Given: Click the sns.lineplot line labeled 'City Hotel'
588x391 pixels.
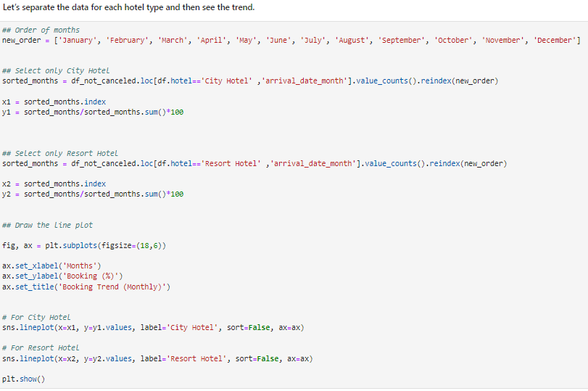Looking at the screenshot, I should tap(153, 328).
